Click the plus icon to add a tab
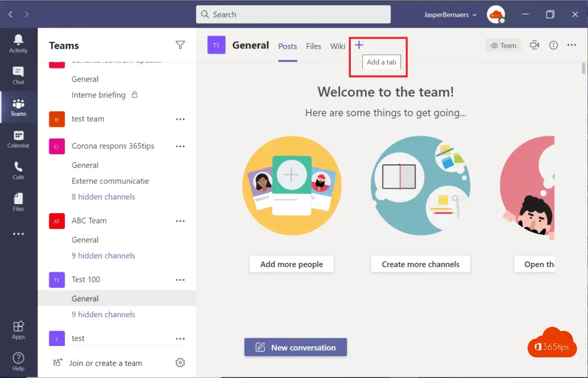Screen dimensions: 588x378 point(359,45)
